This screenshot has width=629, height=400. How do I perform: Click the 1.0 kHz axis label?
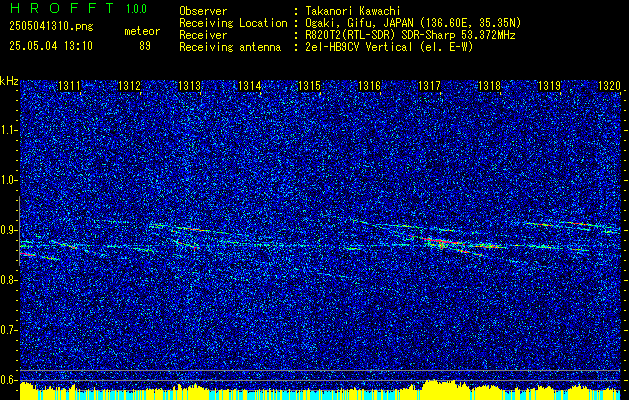pos(8,180)
